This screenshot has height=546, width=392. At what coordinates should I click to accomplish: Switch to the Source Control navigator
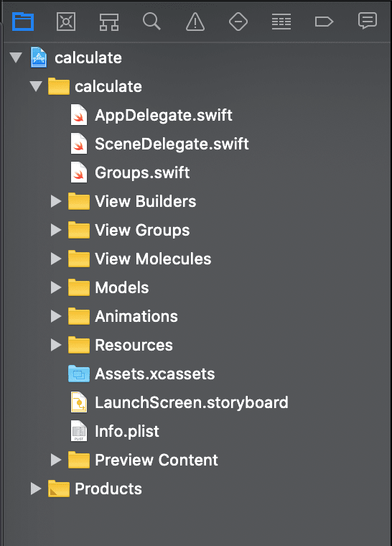(66, 22)
